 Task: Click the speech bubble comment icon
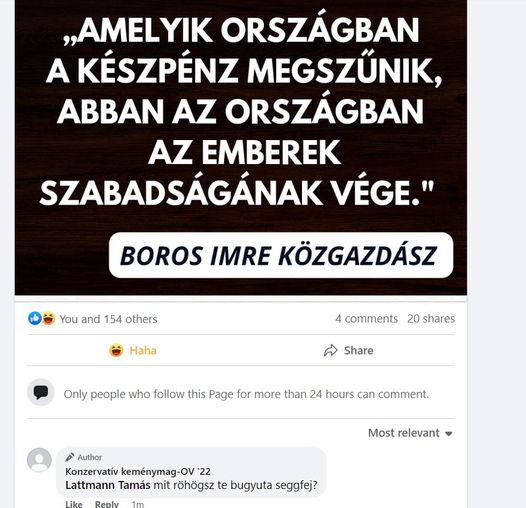(x=41, y=392)
